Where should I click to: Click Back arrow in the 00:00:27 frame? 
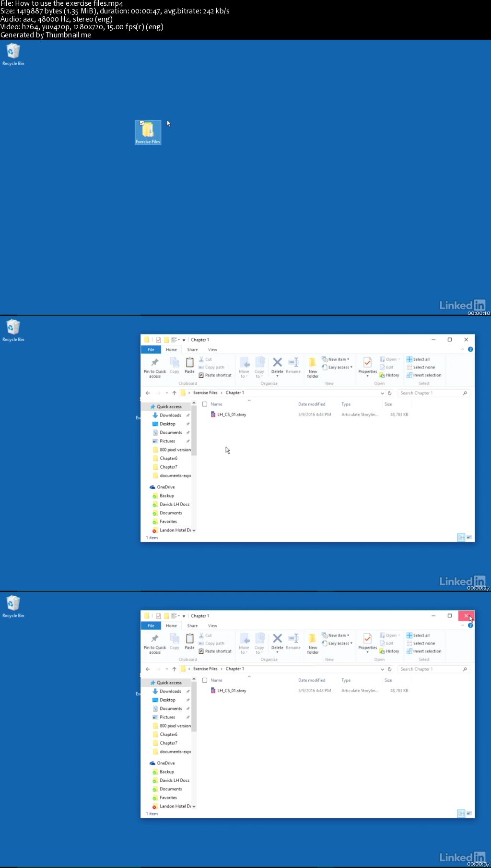click(x=148, y=393)
